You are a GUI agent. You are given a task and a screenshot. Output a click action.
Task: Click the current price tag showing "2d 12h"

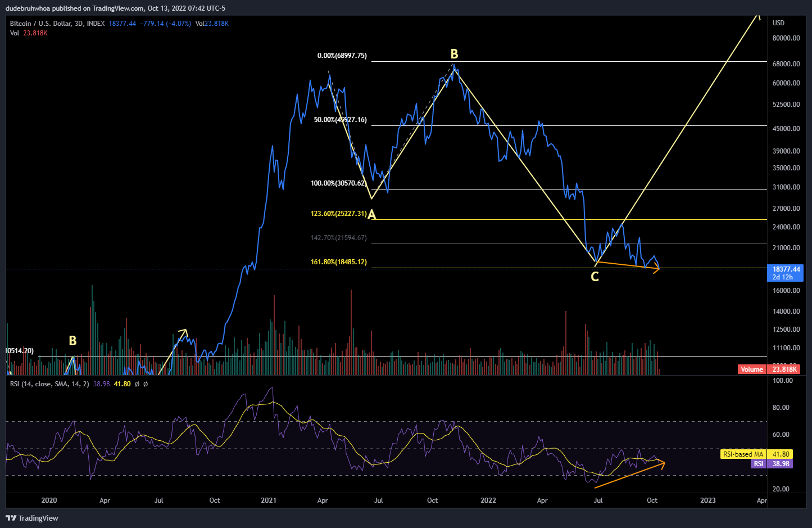coord(786,273)
